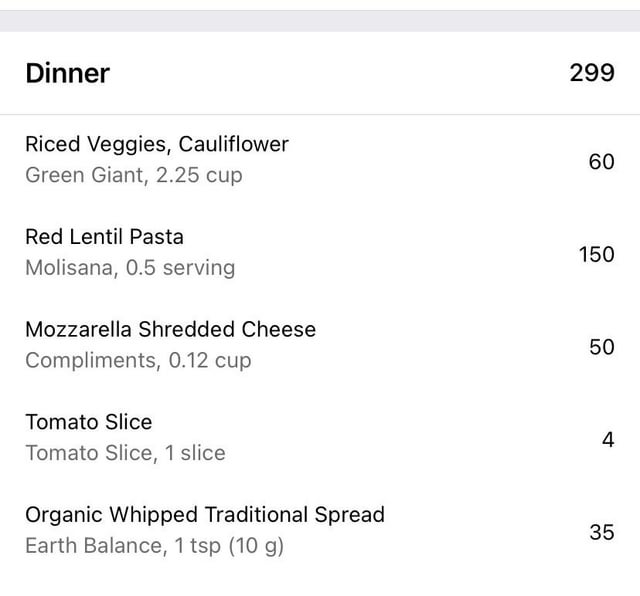640x596 pixels.
Task: Select Tomato Slice, 1 slice serving detail
Action: coord(125,453)
